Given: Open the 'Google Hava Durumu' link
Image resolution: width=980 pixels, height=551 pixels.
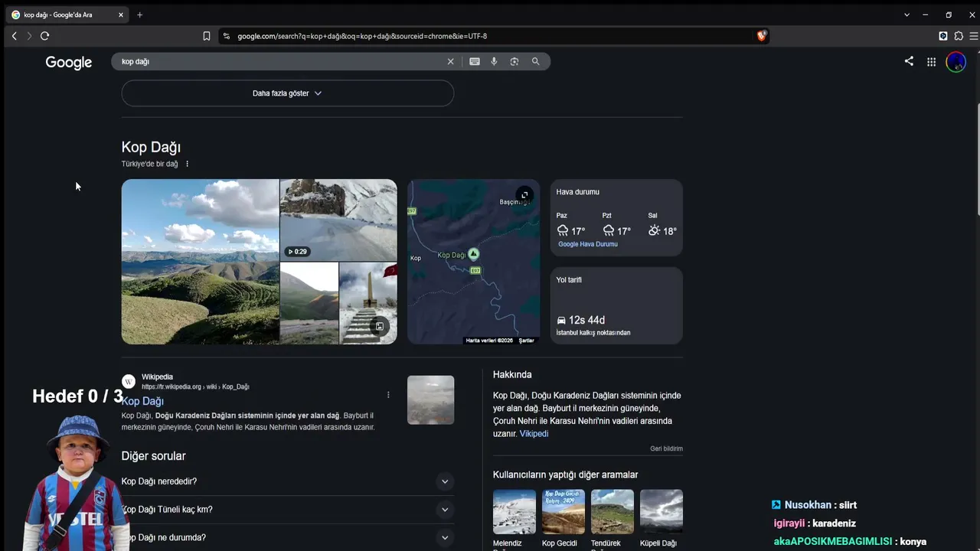Looking at the screenshot, I should (x=588, y=244).
